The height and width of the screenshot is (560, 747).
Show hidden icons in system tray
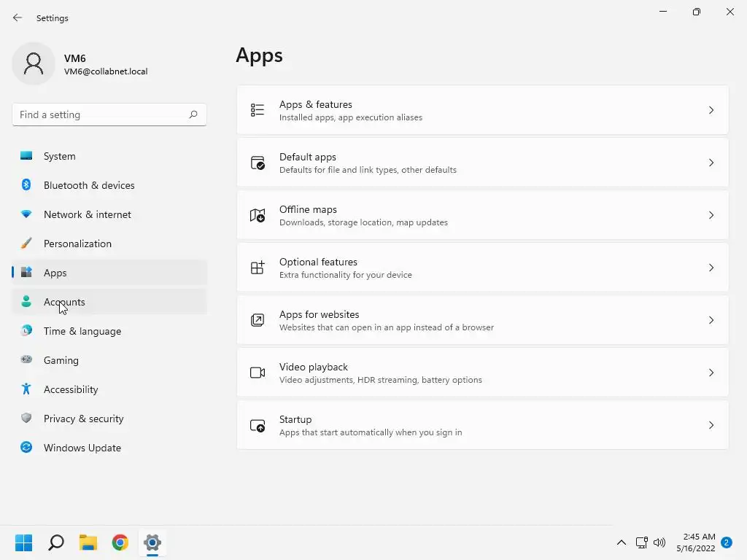622,542
